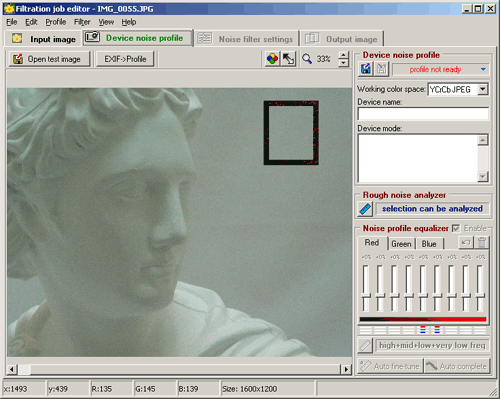
Task: Click the disabled fine-tune analyzer ruler icon
Action: point(365,345)
